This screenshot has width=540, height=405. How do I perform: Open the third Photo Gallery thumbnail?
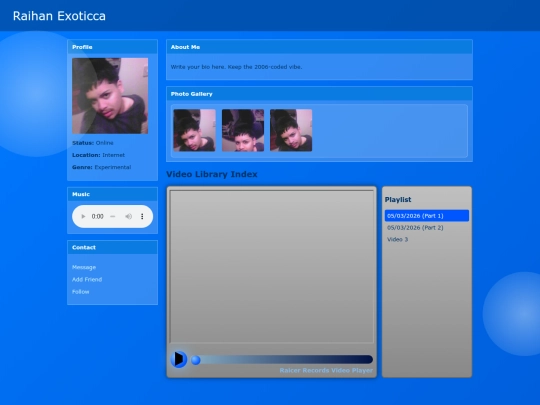click(x=291, y=130)
